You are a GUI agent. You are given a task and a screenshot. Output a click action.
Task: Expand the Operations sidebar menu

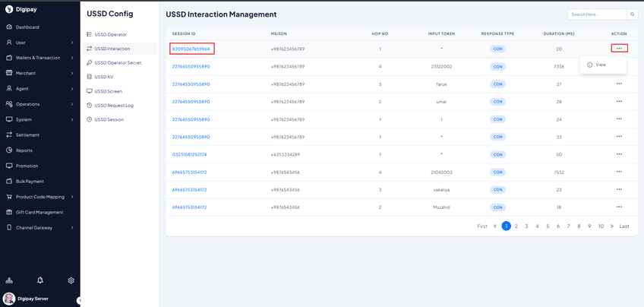(39, 104)
